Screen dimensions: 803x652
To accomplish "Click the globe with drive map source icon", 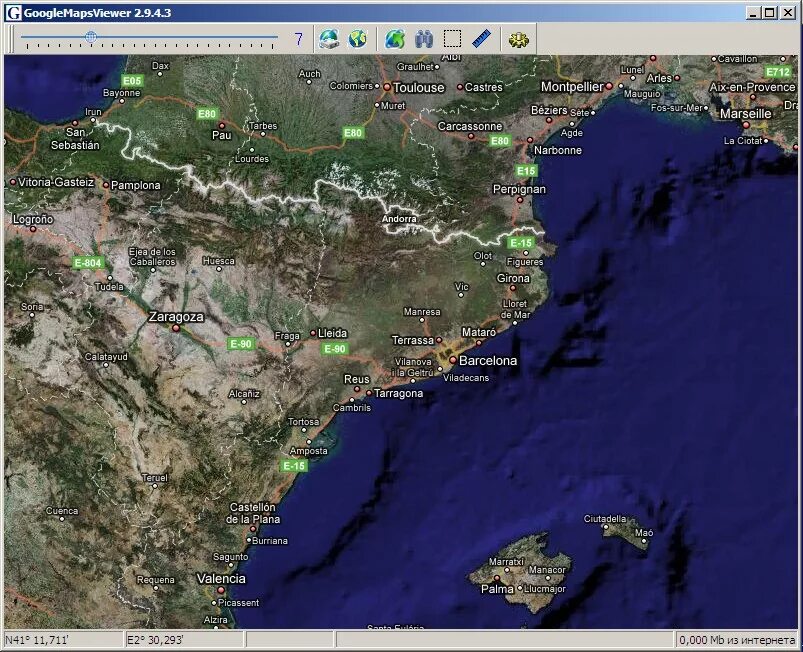I will 329,39.
